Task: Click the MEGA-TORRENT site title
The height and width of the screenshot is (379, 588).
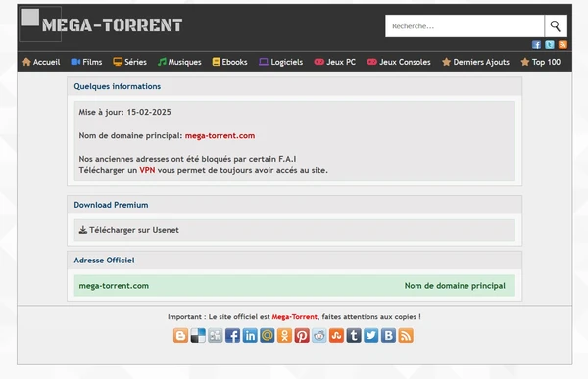Action: tap(112, 25)
